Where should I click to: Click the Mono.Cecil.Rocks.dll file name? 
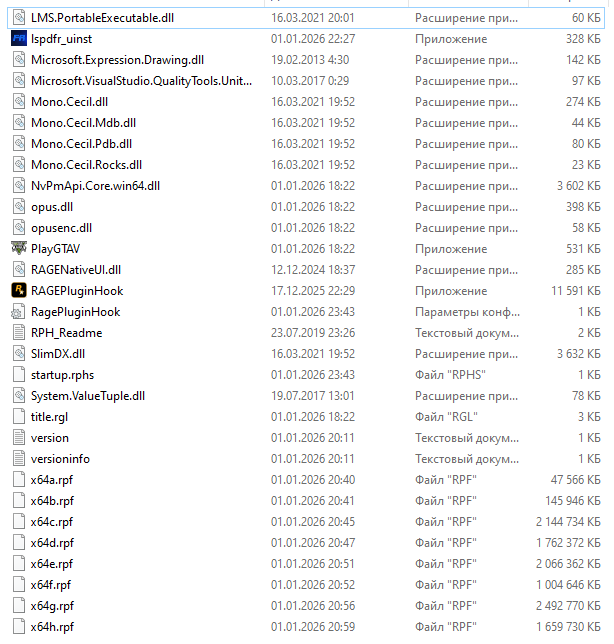[x=86, y=165]
